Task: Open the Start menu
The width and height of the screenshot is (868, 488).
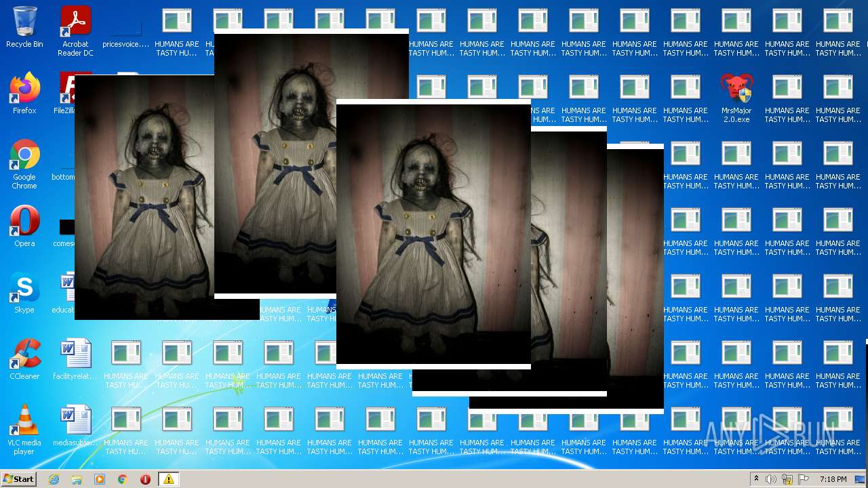Action: pos(18,479)
